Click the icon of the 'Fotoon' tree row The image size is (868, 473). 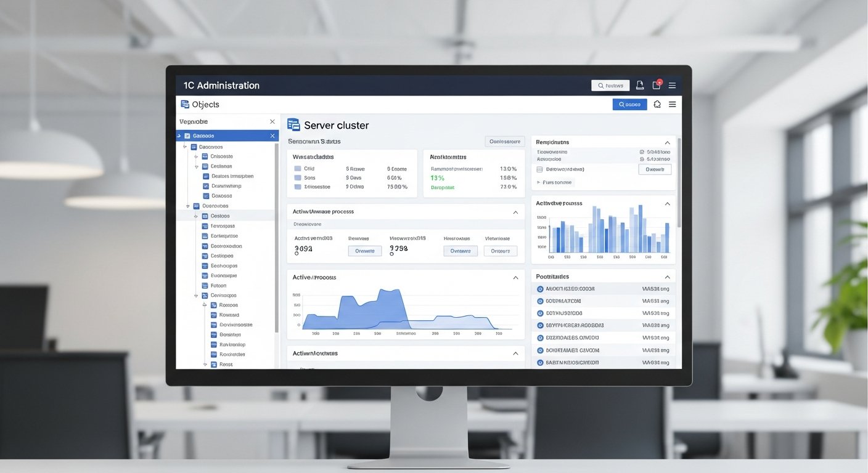(205, 285)
